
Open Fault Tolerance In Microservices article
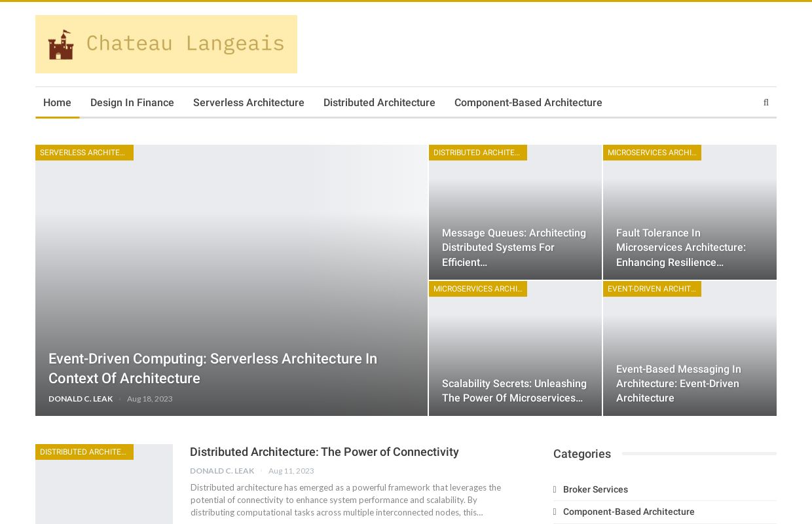681,248
